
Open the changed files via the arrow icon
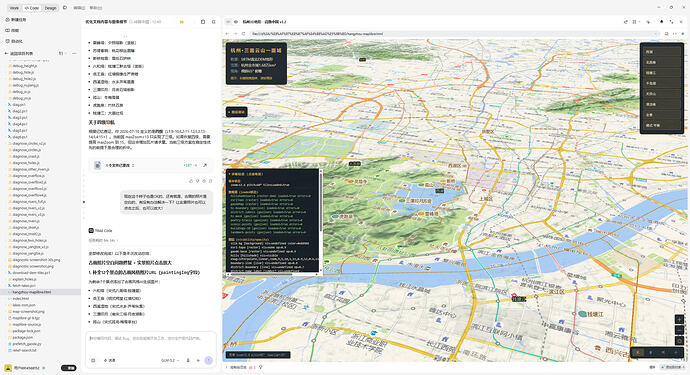(205, 165)
